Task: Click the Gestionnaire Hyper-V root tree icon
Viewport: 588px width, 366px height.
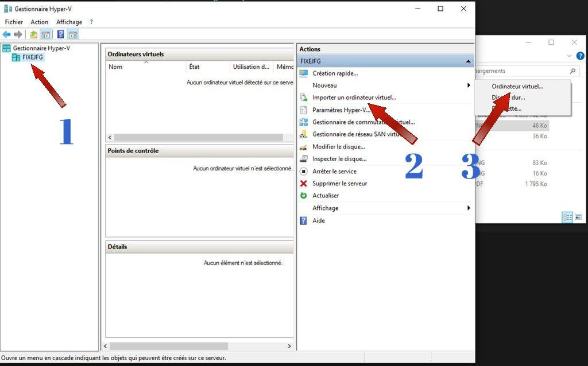Action: (6, 48)
